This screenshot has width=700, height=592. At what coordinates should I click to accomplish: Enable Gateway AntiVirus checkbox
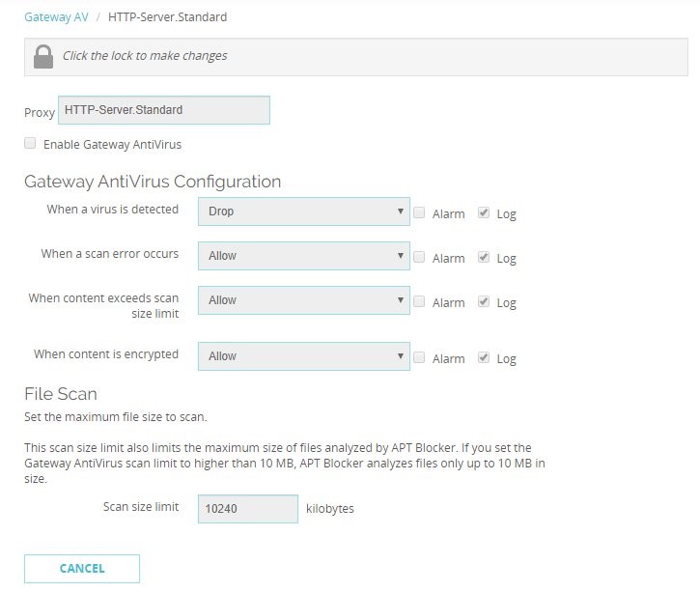pos(30,143)
